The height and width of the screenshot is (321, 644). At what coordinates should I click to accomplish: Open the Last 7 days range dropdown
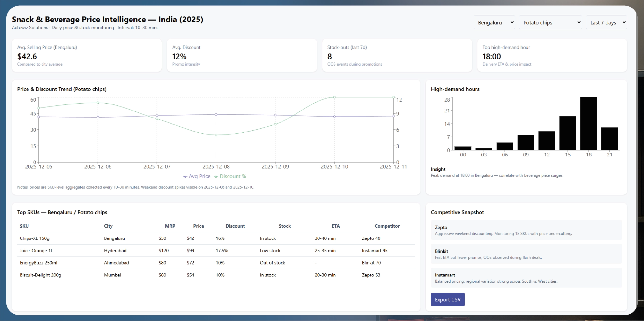coord(606,23)
